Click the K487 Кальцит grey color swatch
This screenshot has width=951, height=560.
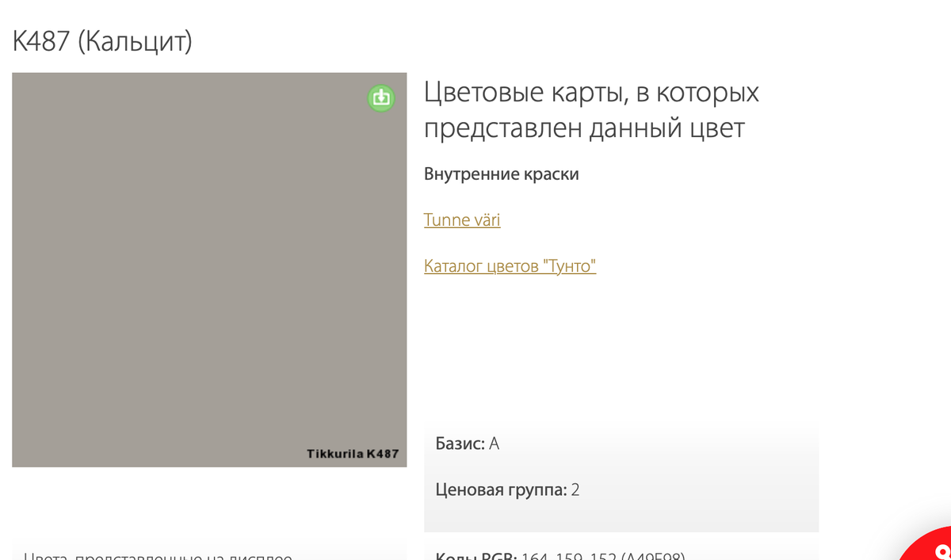point(209,269)
